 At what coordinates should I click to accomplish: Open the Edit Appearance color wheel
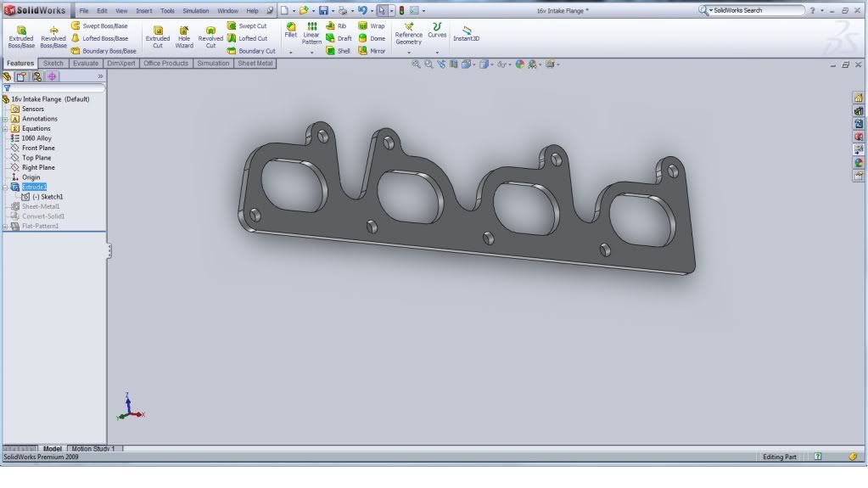tap(519, 65)
